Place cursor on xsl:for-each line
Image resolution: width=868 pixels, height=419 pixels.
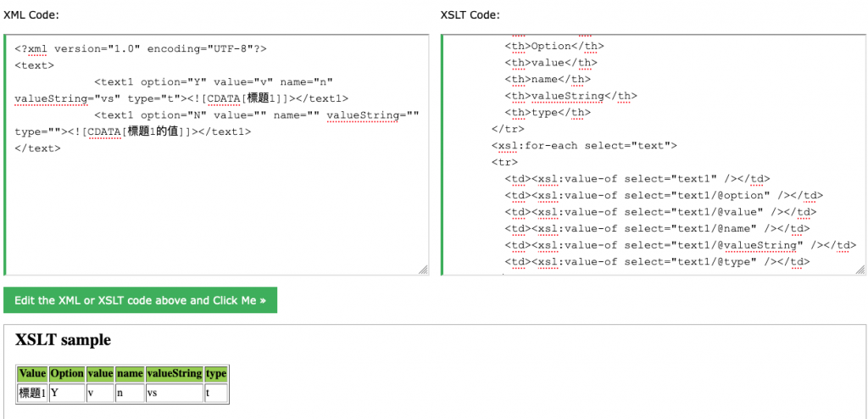584,146
